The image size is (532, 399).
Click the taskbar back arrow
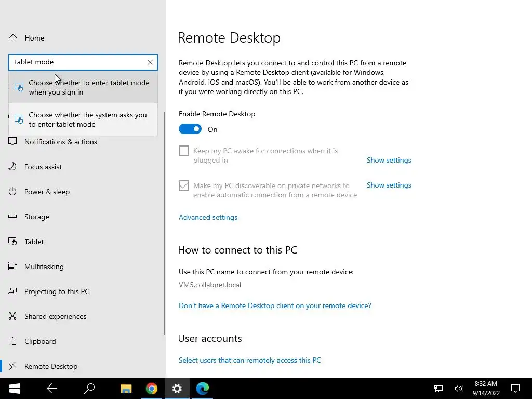[x=52, y=389]
